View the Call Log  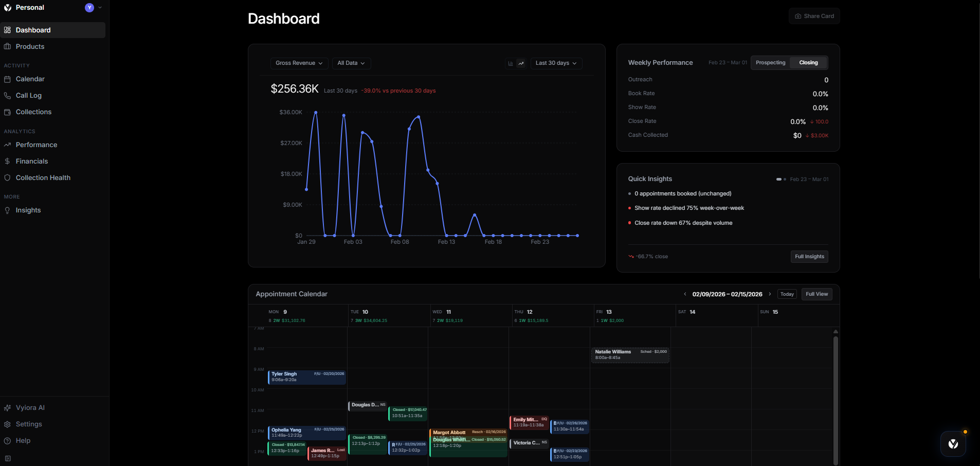(8, 96)
